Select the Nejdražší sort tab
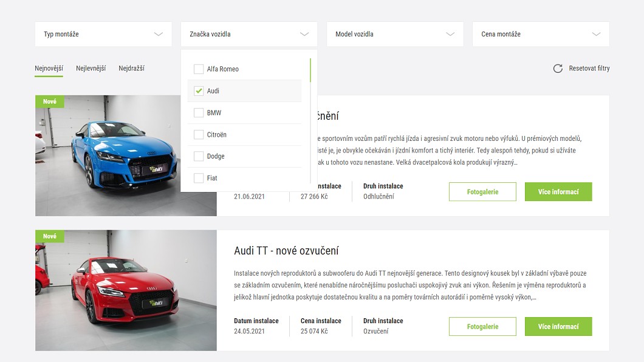The image size is (644, 362). pos(131,69)
